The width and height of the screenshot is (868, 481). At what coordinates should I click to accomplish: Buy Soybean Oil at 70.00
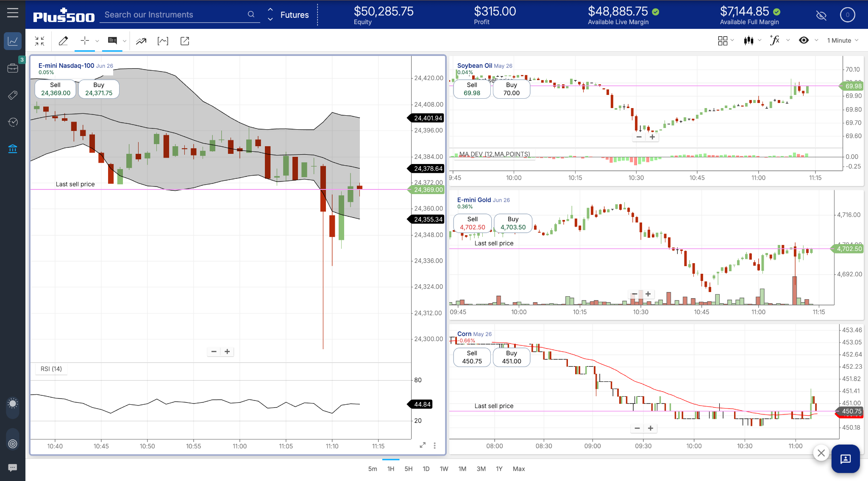coord(512,89)
